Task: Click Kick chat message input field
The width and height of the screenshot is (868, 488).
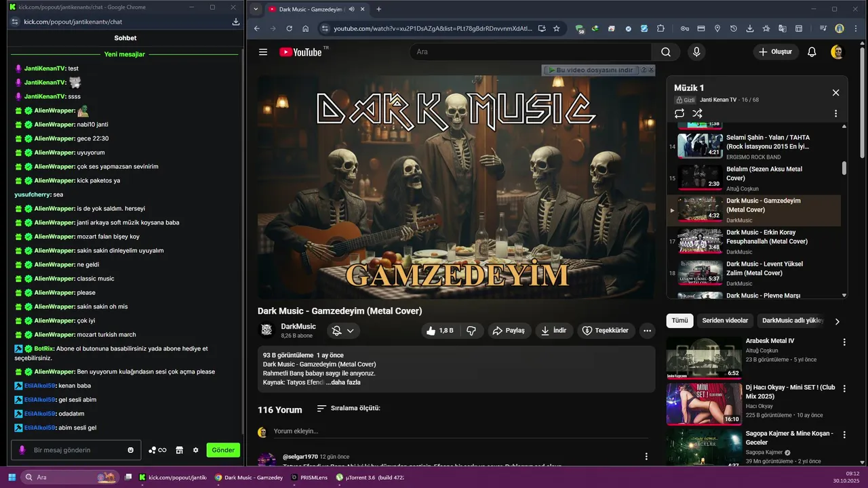Action: (x=76, y=450)
